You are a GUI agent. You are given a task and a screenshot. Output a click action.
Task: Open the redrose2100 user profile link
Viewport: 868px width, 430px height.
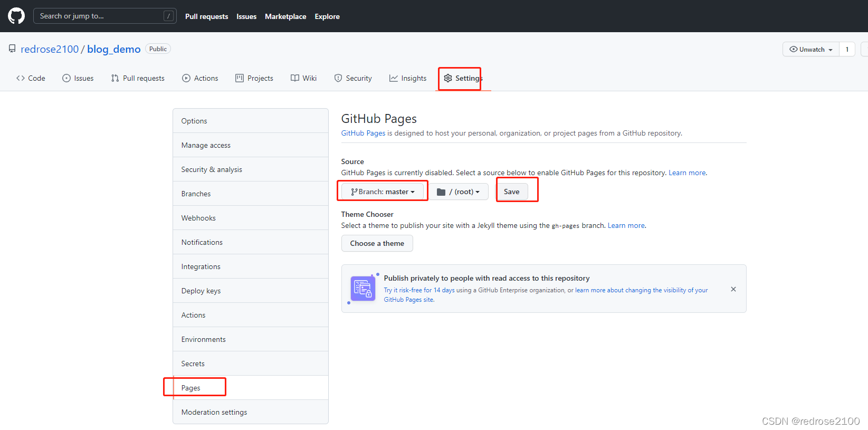coord(50,49)
